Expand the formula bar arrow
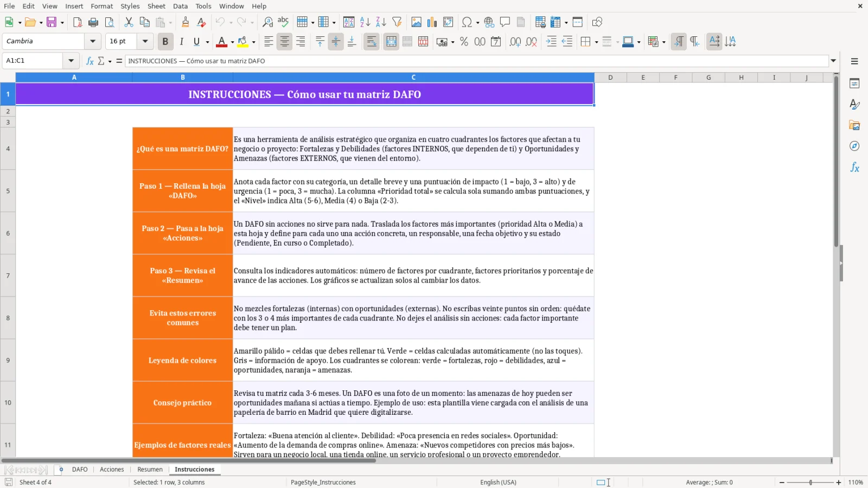The width and height of the screenshot is (868, 488). pos(833,61)
